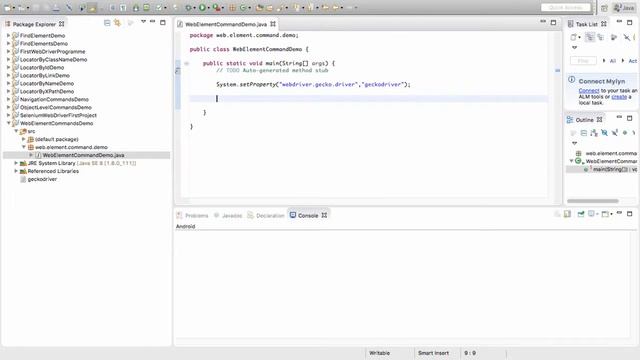Click the Pin Console icon
The width and height of the screenshot is (640, 360).
(x=580, y=214)
